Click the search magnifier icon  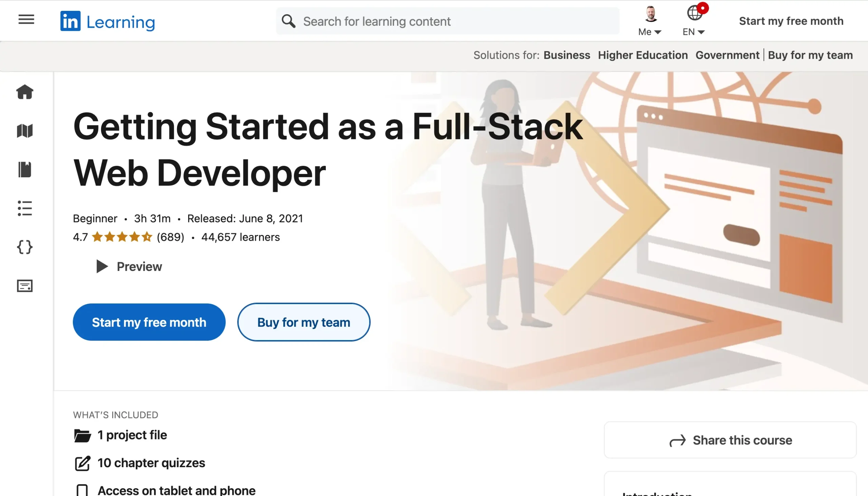point(288,21)
